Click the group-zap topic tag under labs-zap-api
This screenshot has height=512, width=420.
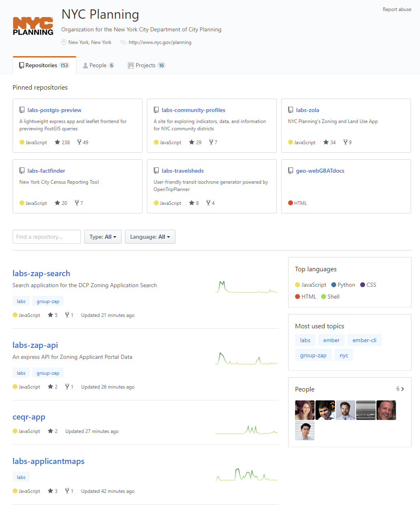point(48,373)
